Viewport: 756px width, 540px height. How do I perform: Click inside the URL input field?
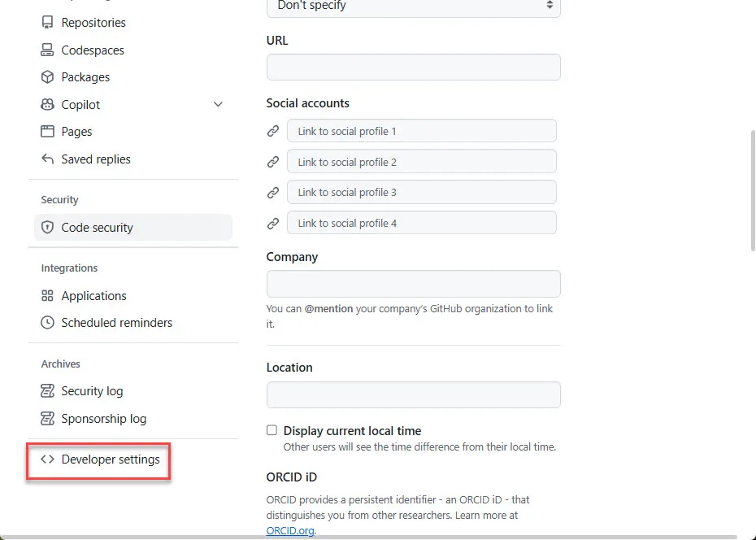[413, 67]
